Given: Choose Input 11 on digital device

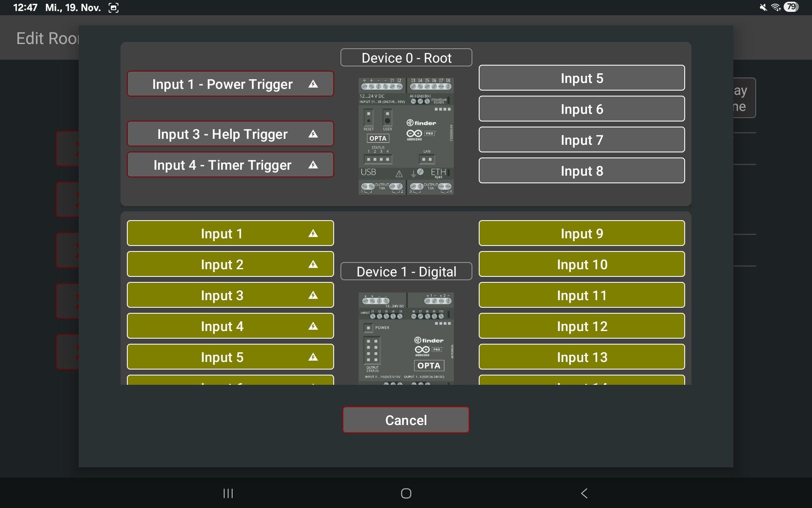Looking at the screenshot, I should pos(582,295).
